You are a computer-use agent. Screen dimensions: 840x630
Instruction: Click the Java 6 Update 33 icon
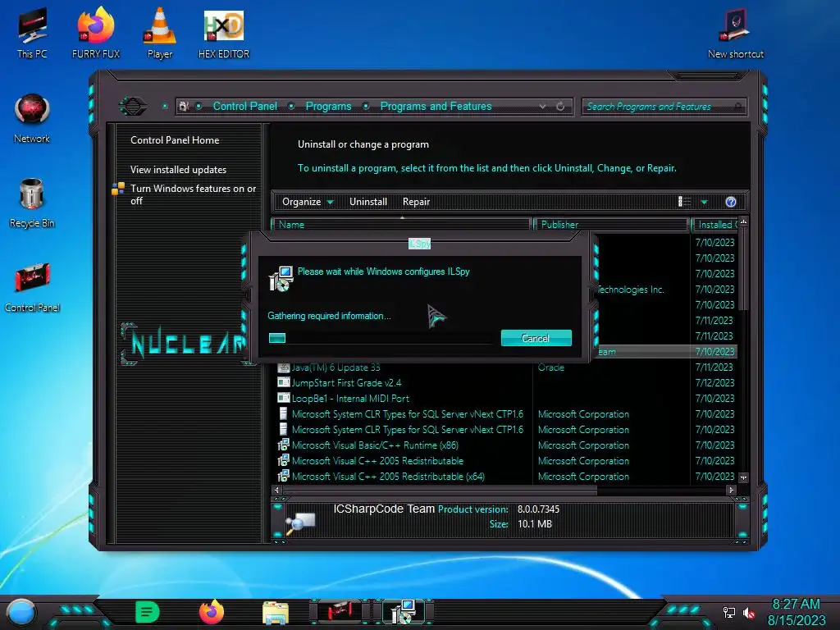[x=283, y=367]
